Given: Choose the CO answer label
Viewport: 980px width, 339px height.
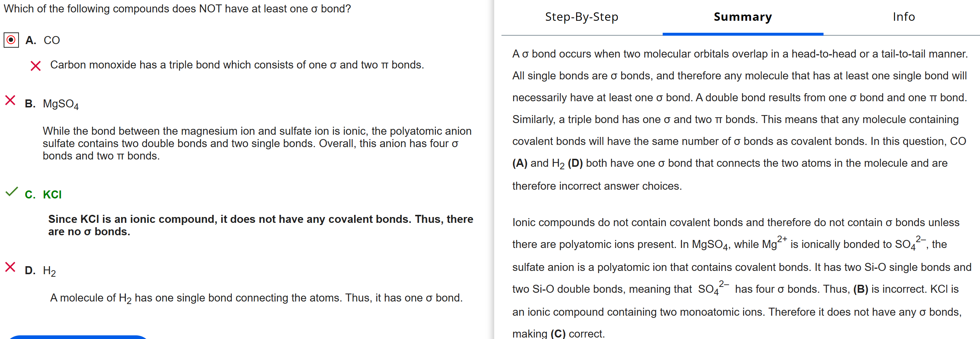Looking at the screenshot, I should (51, 40).
